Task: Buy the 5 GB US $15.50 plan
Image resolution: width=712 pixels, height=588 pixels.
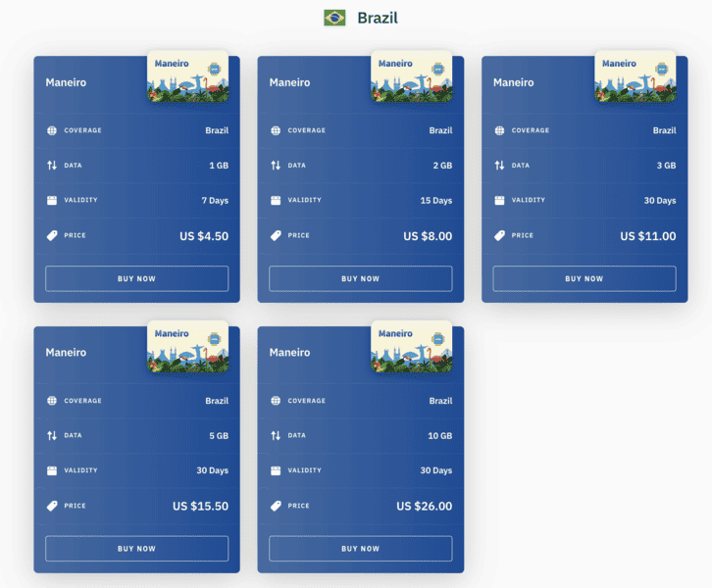Action: 136,549
